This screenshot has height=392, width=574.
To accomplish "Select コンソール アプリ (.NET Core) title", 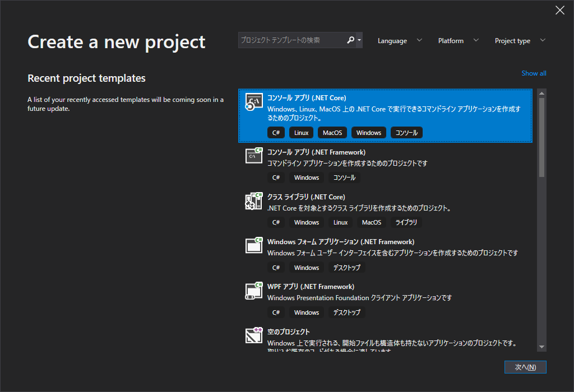I will [307, 97].
